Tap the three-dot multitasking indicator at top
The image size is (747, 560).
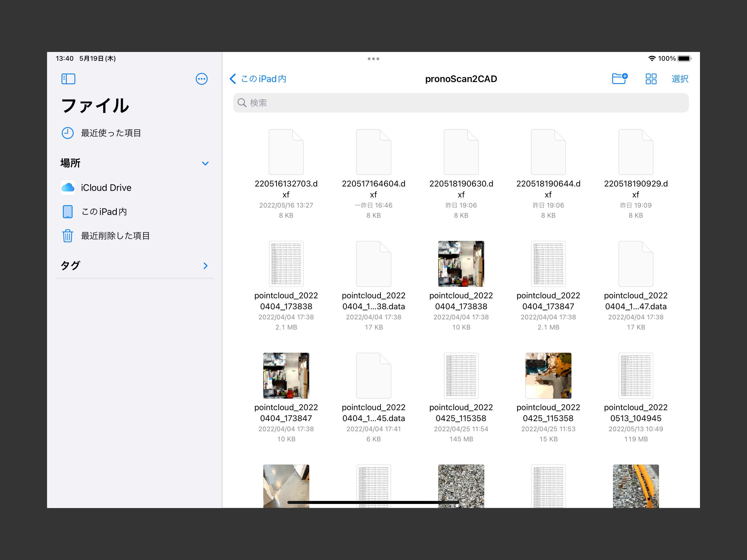click(373, 59)
